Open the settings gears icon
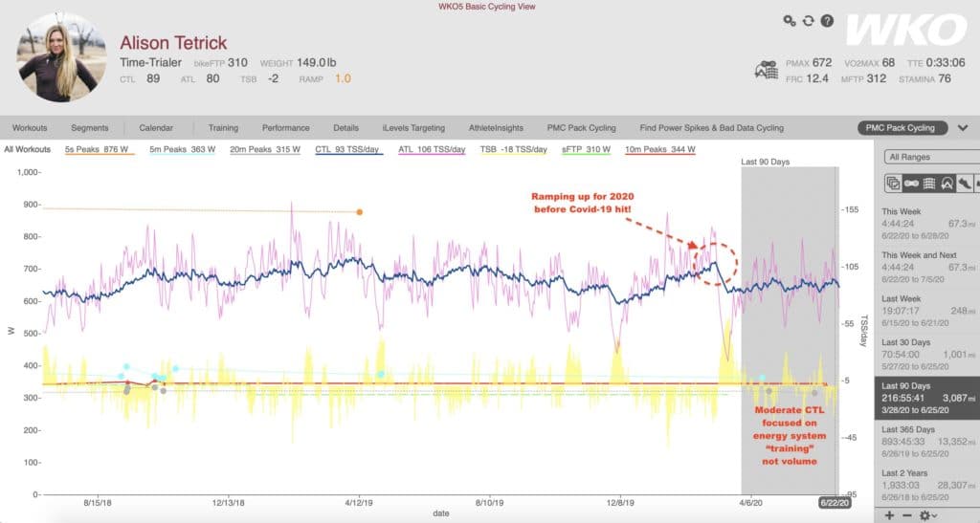This screenshot has height=523, width=980. click(790, 21)
